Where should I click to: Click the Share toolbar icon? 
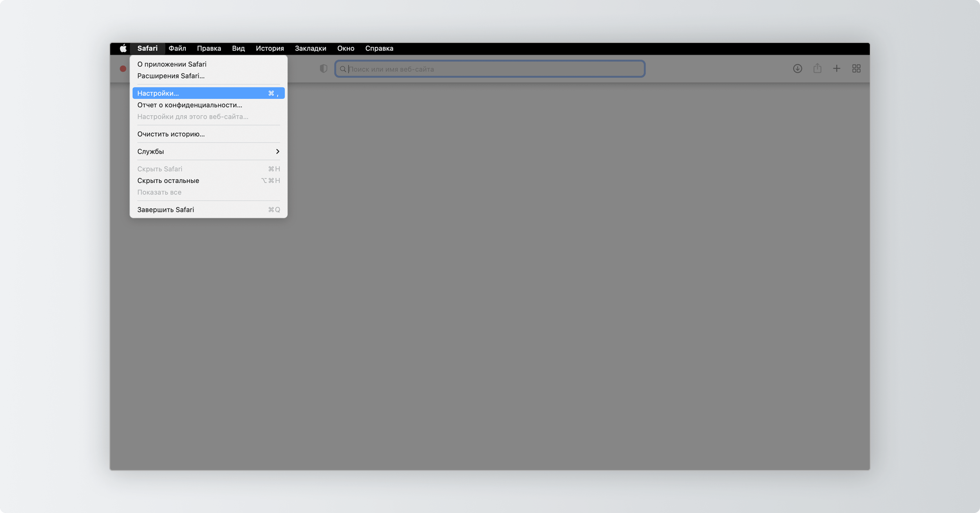pos(817,68)
